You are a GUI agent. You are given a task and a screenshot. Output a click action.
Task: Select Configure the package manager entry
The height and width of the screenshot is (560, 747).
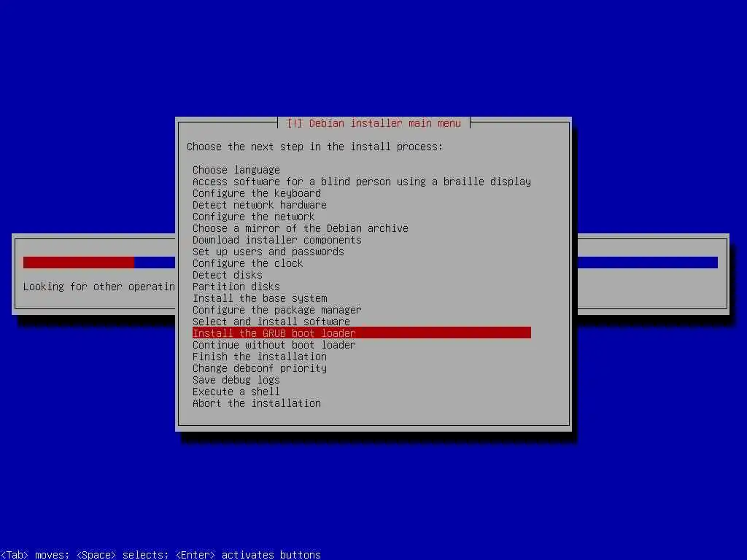click(277, 310)
